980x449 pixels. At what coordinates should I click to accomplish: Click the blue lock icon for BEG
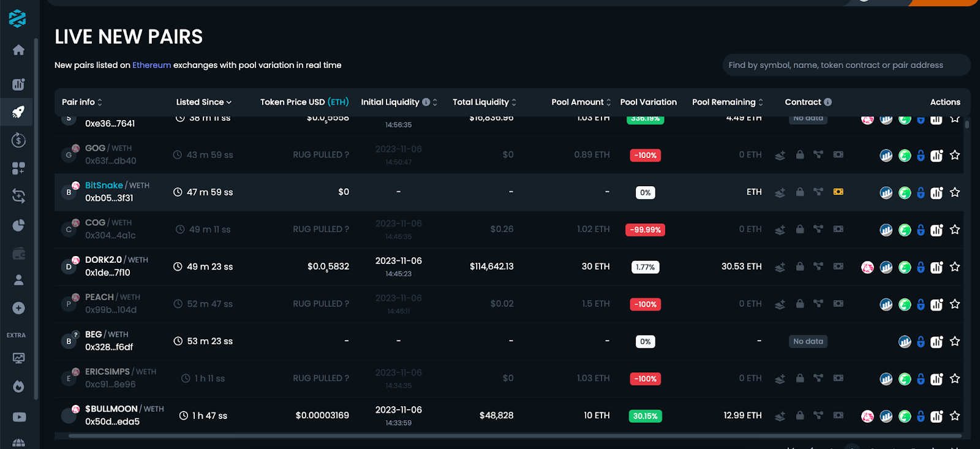(921, 342)
